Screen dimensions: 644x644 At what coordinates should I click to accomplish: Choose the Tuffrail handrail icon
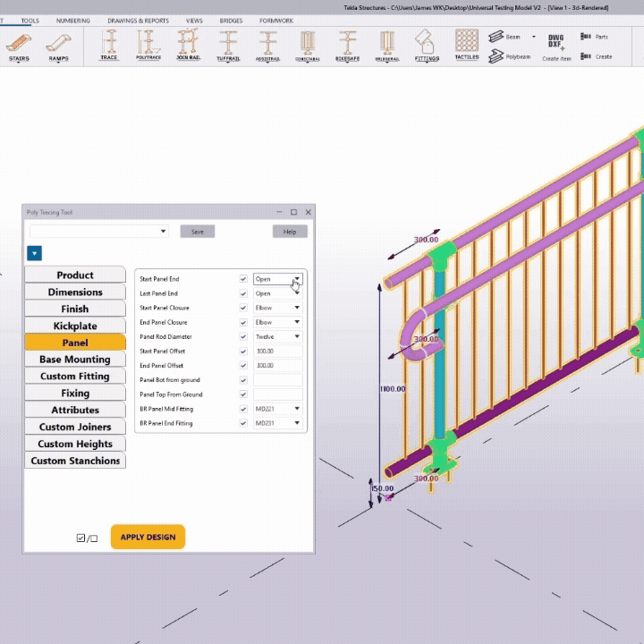click(229, 45)
